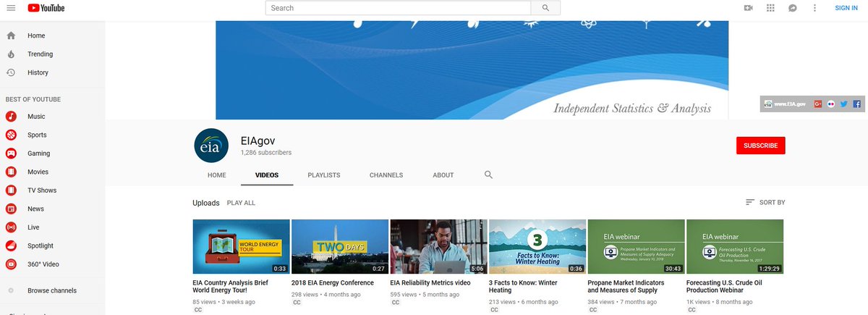Click the EIAgov channel name
868x315 pixels.
tap(258, 140)
